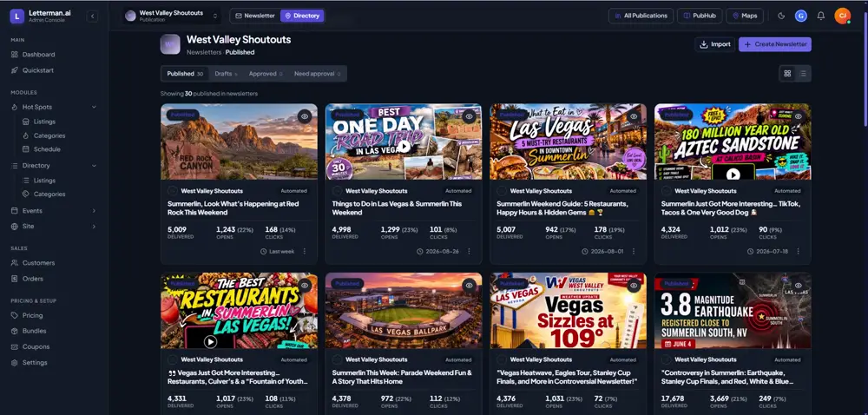Open PubHub
The image size is (868, 415).
coord(700,16)
